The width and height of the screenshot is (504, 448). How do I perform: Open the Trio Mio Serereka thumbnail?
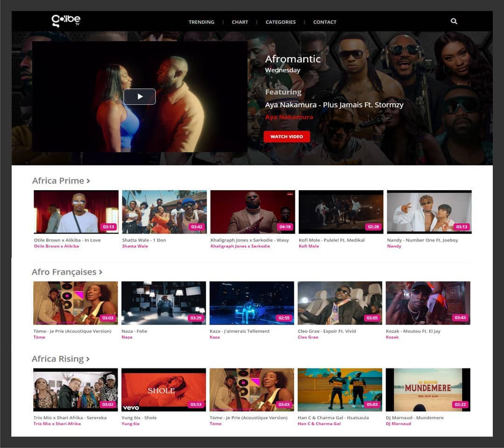(x=76, y=390)
